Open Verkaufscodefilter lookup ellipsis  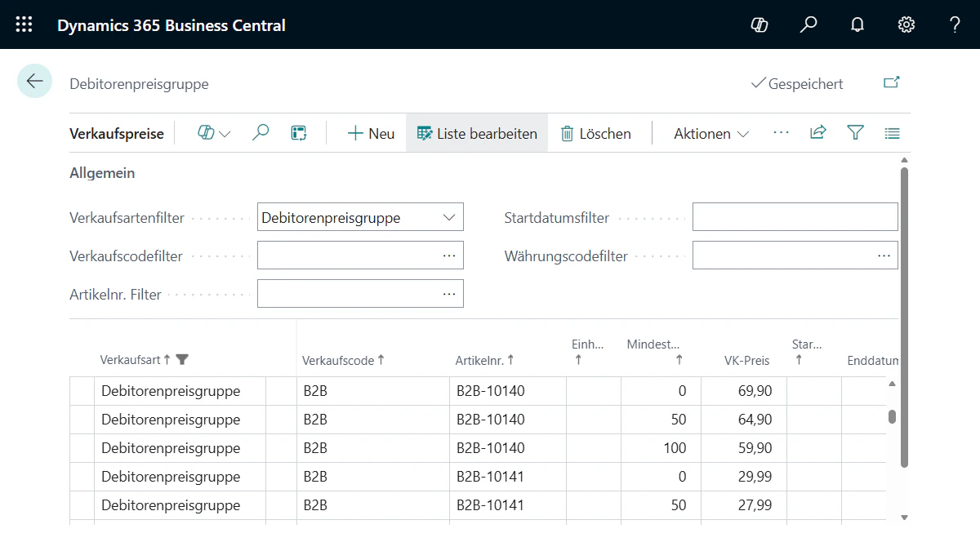click(x=449, y=256)
